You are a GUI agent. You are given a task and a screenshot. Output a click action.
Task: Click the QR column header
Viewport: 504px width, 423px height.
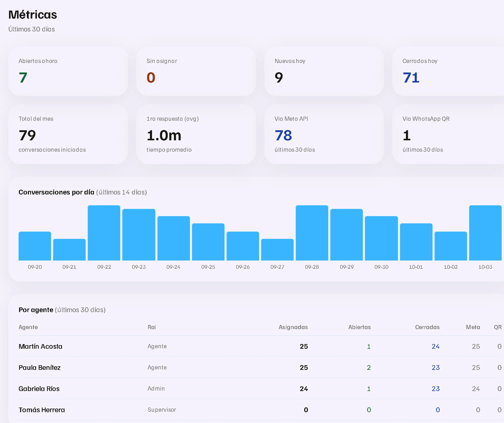498,327
